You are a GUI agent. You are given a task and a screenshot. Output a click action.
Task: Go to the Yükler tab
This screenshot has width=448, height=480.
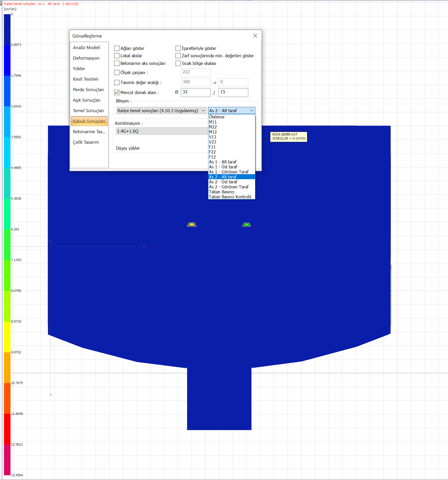click(89, 69)
